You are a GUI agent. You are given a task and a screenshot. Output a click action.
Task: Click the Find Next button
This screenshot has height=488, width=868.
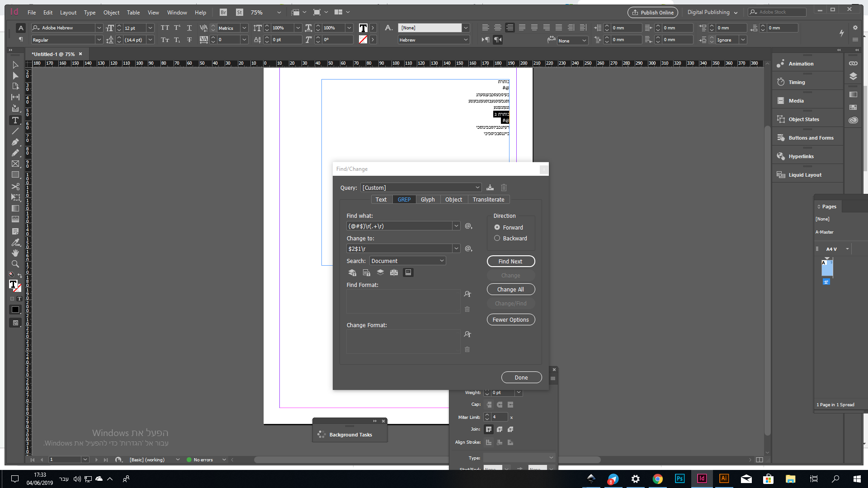pos(510,261)
